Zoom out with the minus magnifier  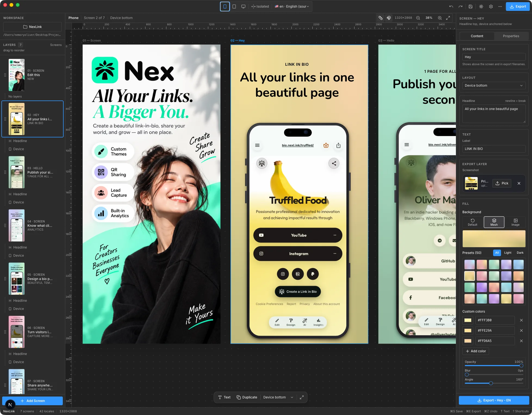coord(418,18)
